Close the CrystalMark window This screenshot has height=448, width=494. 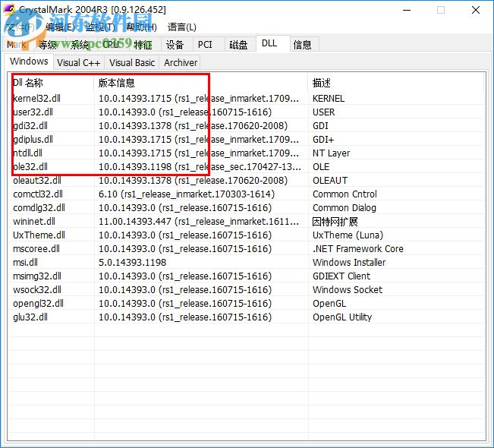pyautogui.click(x=476, y=10)
